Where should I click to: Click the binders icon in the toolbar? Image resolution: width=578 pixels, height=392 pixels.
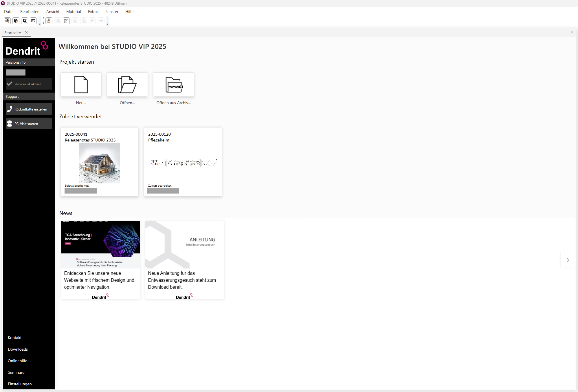click(7, 21)
